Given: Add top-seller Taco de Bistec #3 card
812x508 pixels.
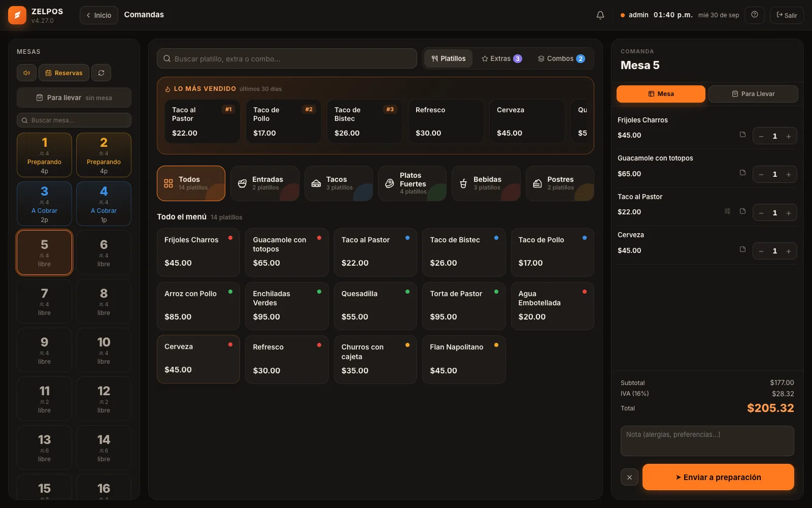Looking at the screenshot, I should (x=364, y=121).
